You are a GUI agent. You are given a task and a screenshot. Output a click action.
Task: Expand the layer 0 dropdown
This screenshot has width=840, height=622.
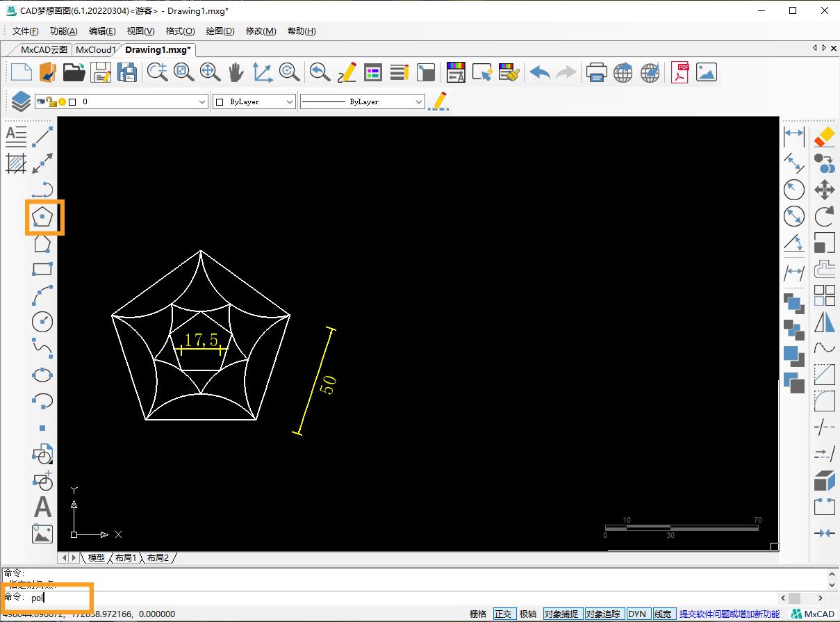point(202,101)
